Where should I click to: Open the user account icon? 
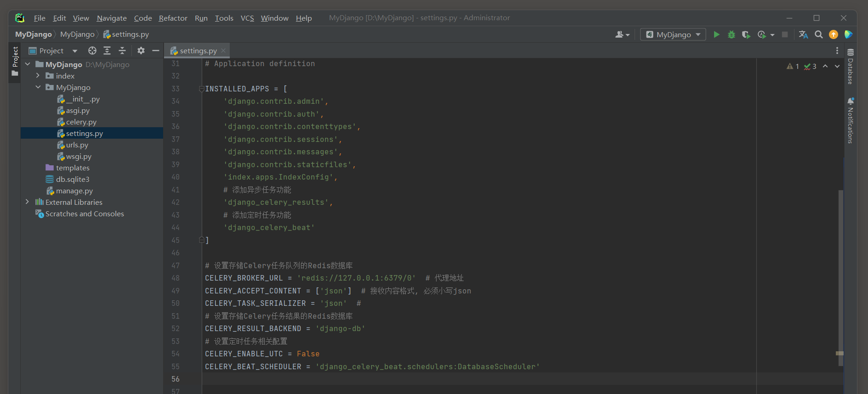(x=622, y=34)
